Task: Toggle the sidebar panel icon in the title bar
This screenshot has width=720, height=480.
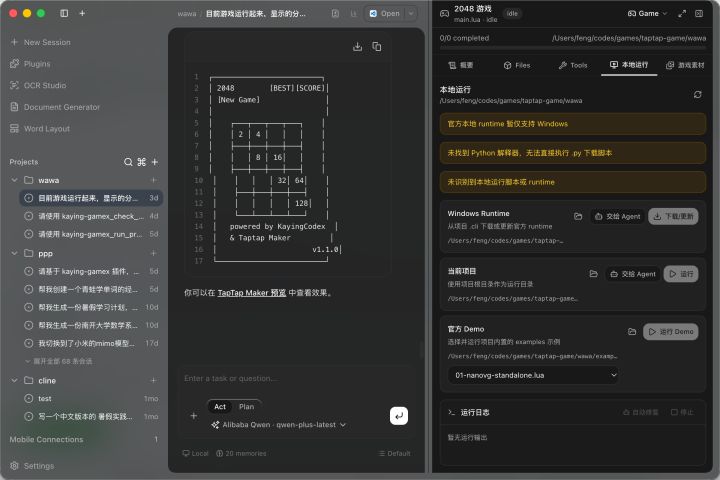Action: 64,13
